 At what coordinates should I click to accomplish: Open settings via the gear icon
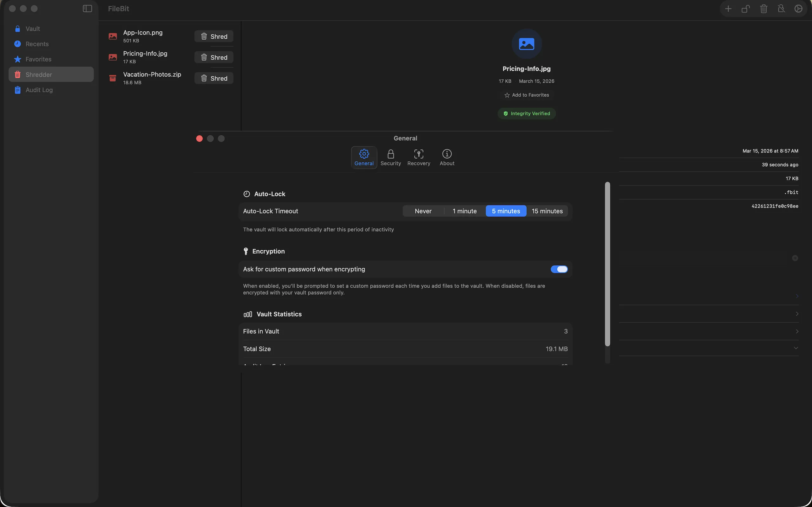[x=798, y=8]
